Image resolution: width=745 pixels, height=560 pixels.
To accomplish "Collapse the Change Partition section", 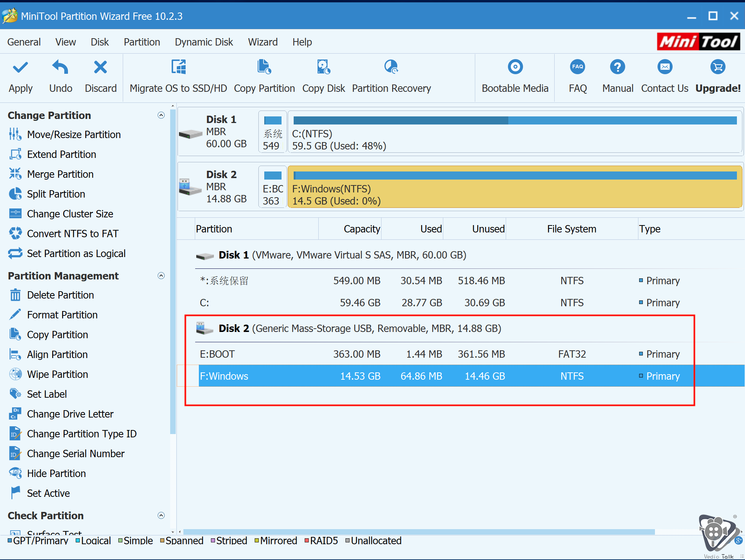I will click(161, 115).
